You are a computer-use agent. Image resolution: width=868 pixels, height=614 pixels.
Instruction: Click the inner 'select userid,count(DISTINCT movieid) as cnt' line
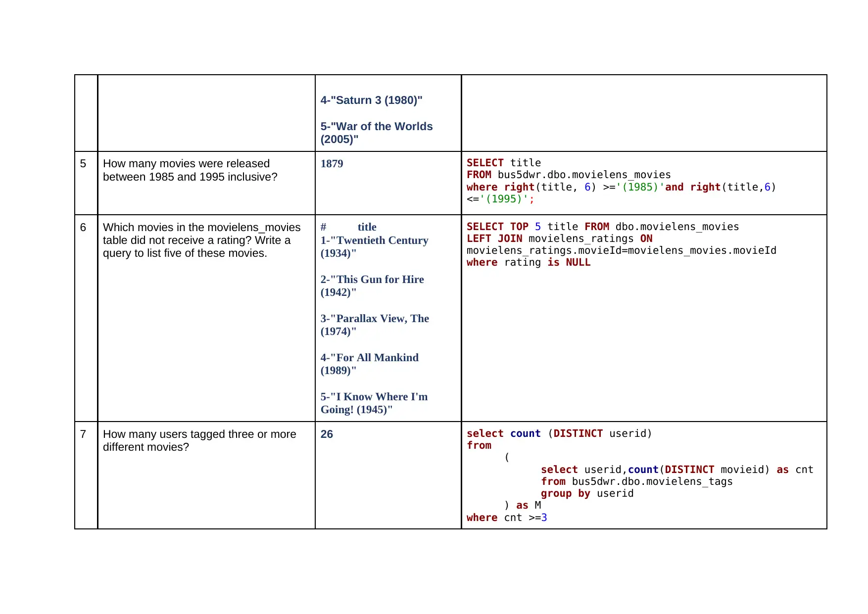(x=677, y=470)
